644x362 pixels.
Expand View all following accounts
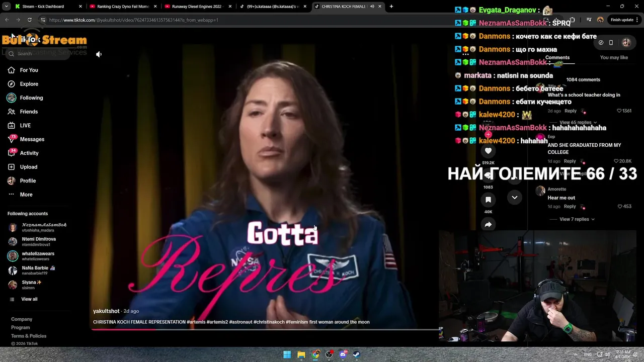pyautogui.click(x=24, y=299)
